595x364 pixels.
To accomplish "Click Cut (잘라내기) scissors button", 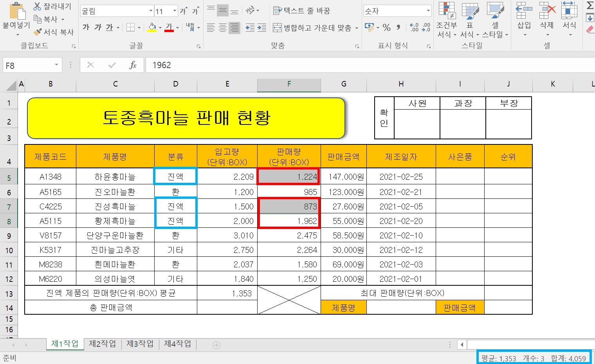I will click(52, 6).
